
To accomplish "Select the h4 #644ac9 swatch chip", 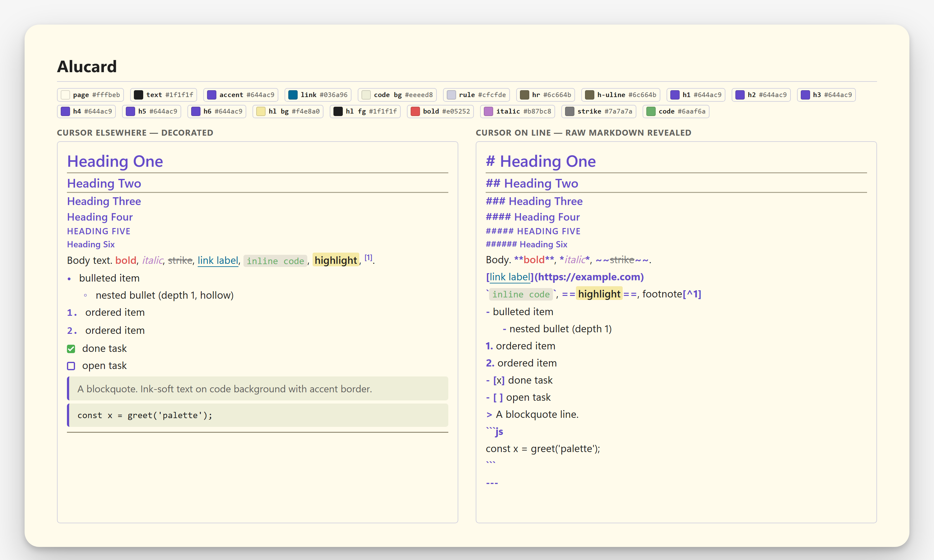I will (87, 111).
